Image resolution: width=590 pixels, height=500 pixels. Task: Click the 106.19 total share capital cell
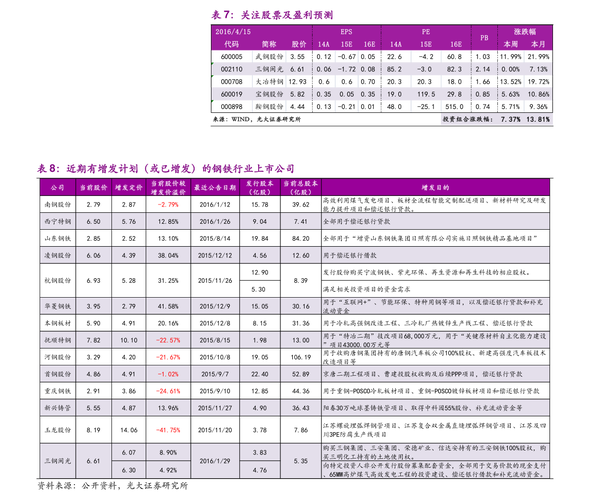(x=301, y=357)
